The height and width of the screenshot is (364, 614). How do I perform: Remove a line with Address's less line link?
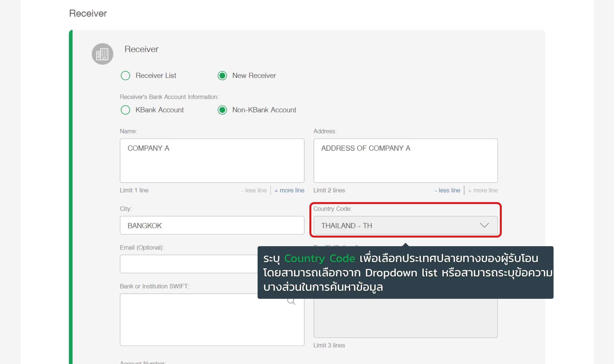pyautogui.click(x=447, y=190)
